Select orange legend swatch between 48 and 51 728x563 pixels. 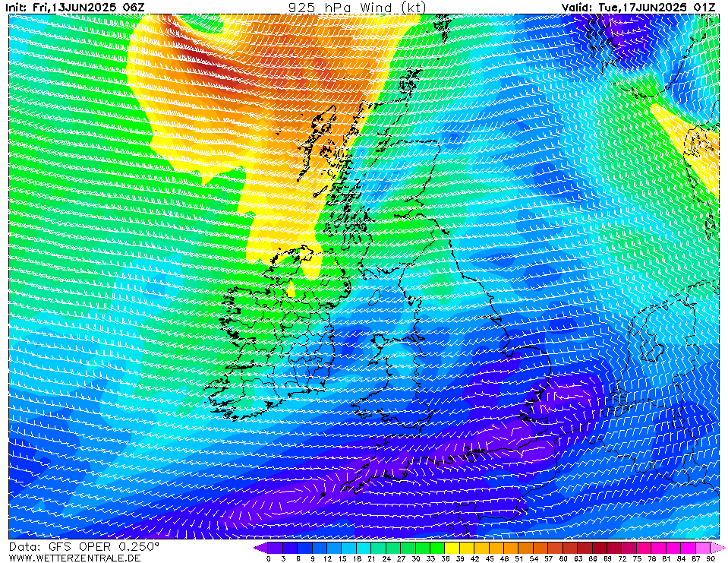pos(511,548)
